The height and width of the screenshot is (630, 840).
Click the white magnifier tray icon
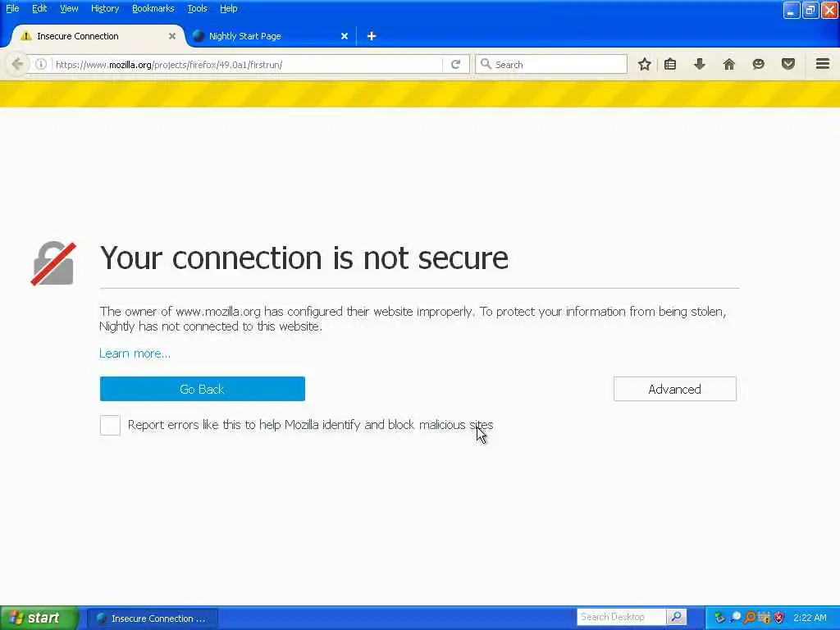click(735, 616)
